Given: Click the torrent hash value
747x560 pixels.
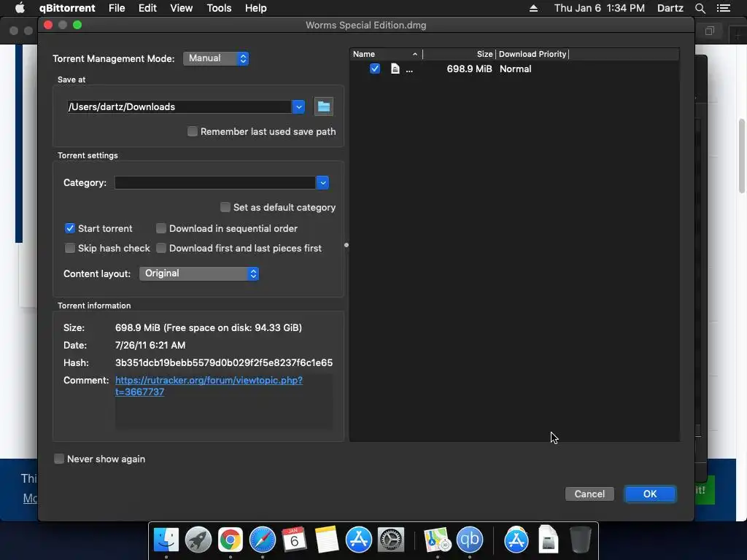Looking at the screenshot, I should tap(224, 362).
